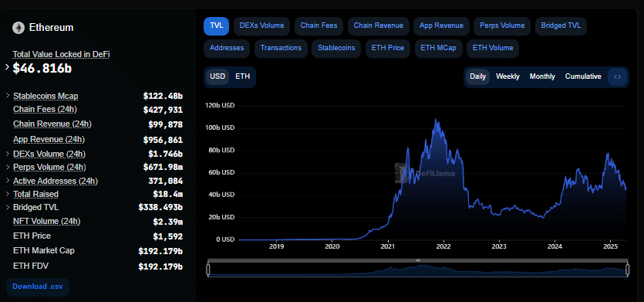
Task: Toggle the DEXs Volume chart metric
Action: (x=261, y=26)
